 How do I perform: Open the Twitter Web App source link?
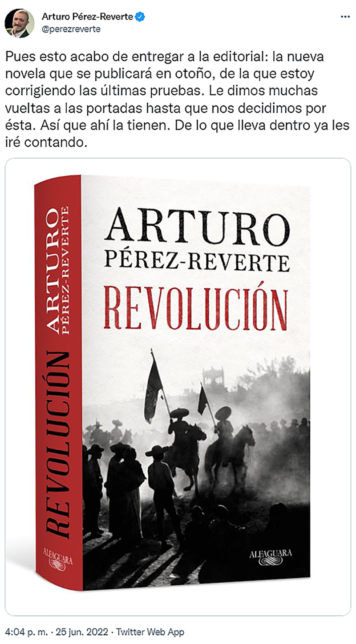click(150, 632)
